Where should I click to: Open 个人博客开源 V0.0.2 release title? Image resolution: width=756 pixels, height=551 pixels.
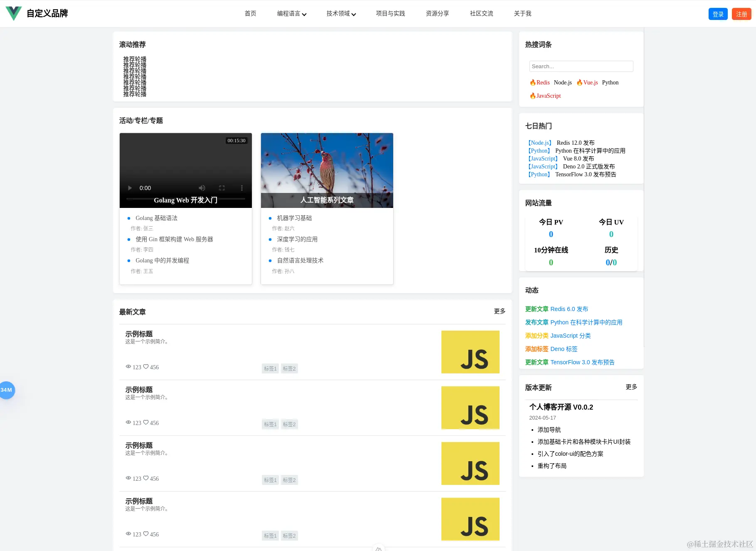pyautogui.click(x=561, y=407)
